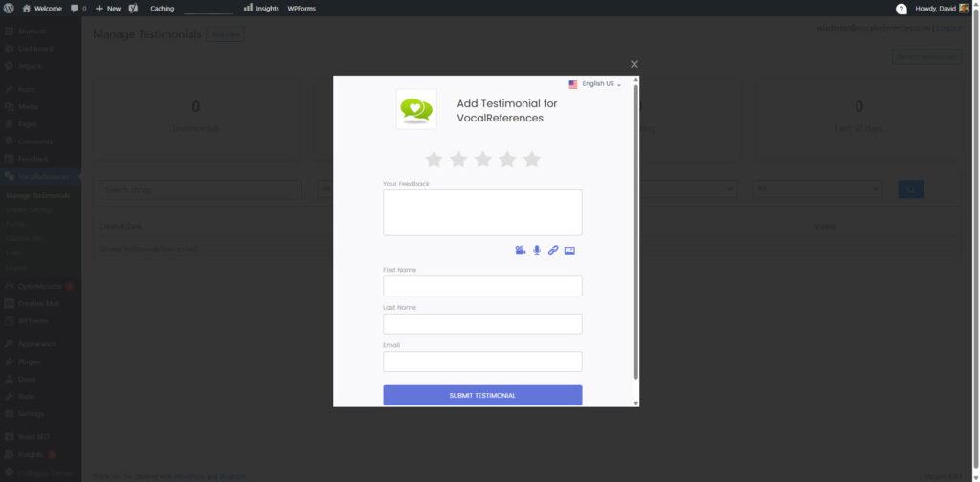Click the help question mark icon
This screenshot has width=980, height=482.
tap(902, 9)
